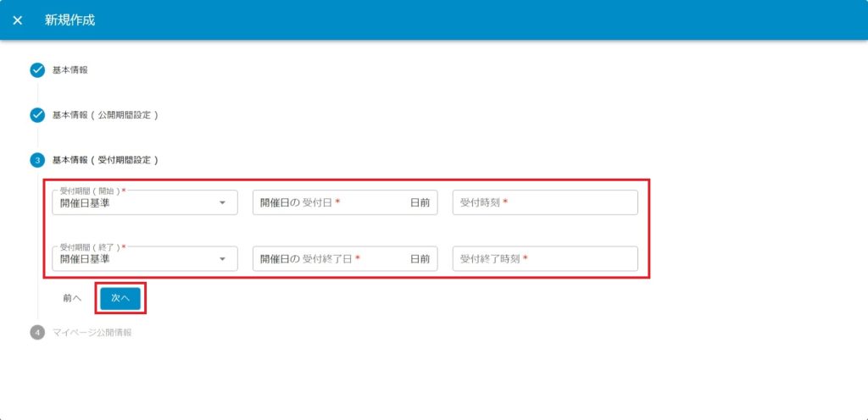Click the grey step 4 number circle
868x420 pixels.
[x=37, y=333]
